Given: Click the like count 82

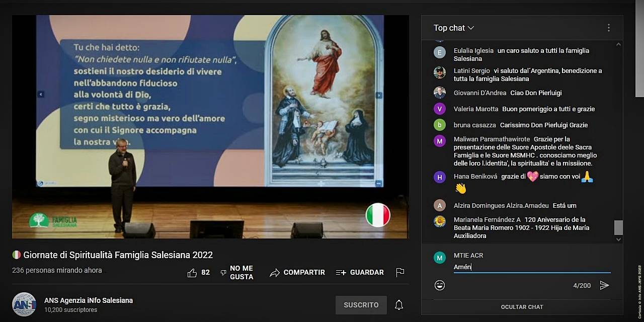Looking at the screenshot, I should (x=205, y=273).
